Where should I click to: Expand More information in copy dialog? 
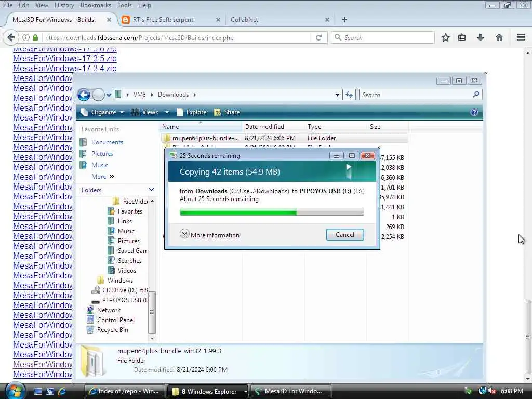coord(210,235)
